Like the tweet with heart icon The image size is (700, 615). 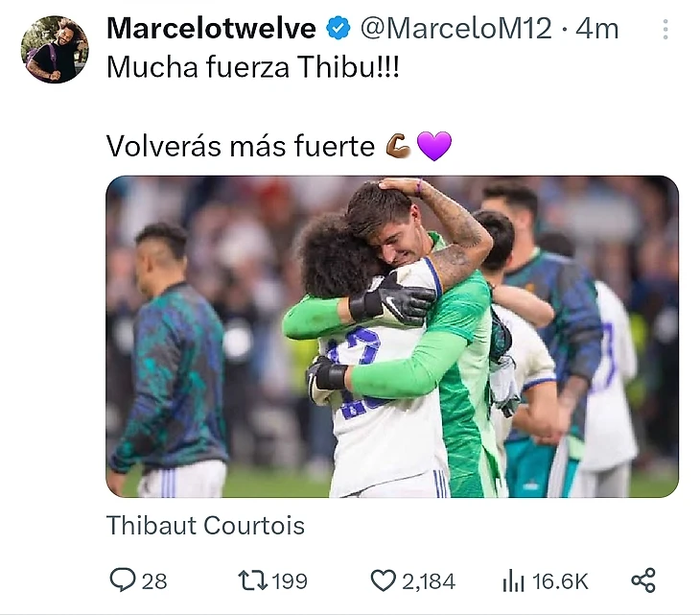[383, 580]
